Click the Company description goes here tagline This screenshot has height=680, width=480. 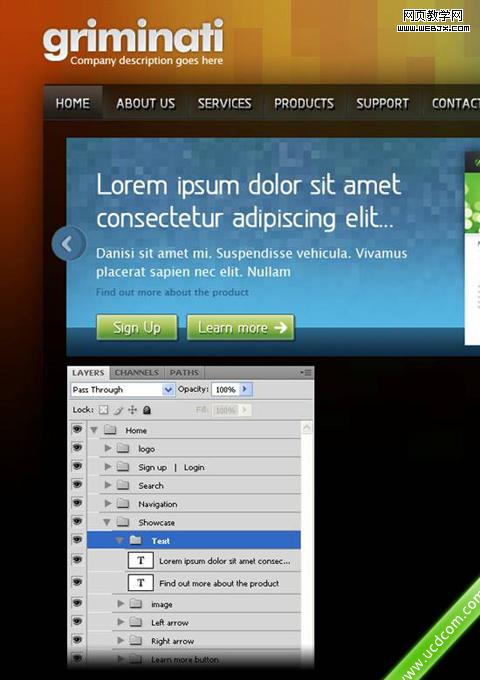147,60
